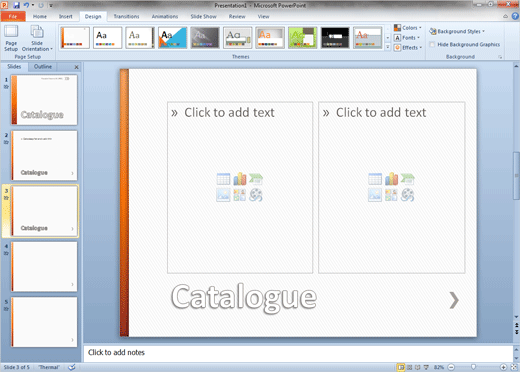This screenshot has height=372, width=520.
Task: Insert Chart in the right content placeholder
Action: [x=391, y=179]
